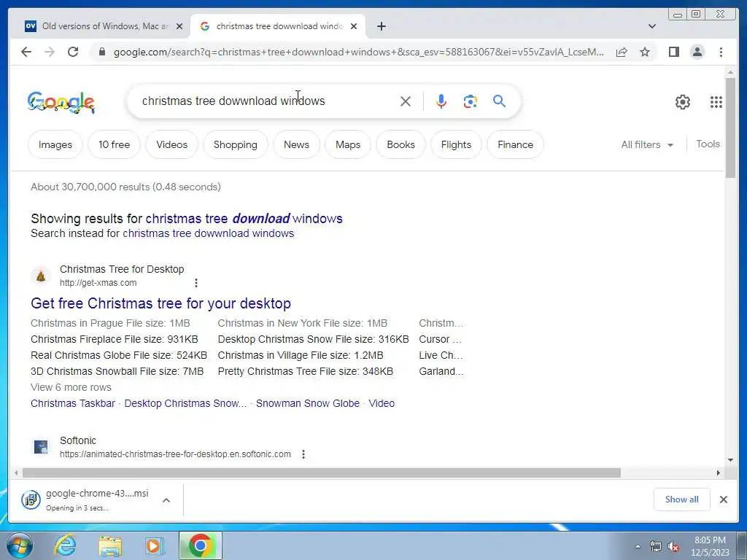
Task: Open the Google apps grid
Action: coord(716,102)
